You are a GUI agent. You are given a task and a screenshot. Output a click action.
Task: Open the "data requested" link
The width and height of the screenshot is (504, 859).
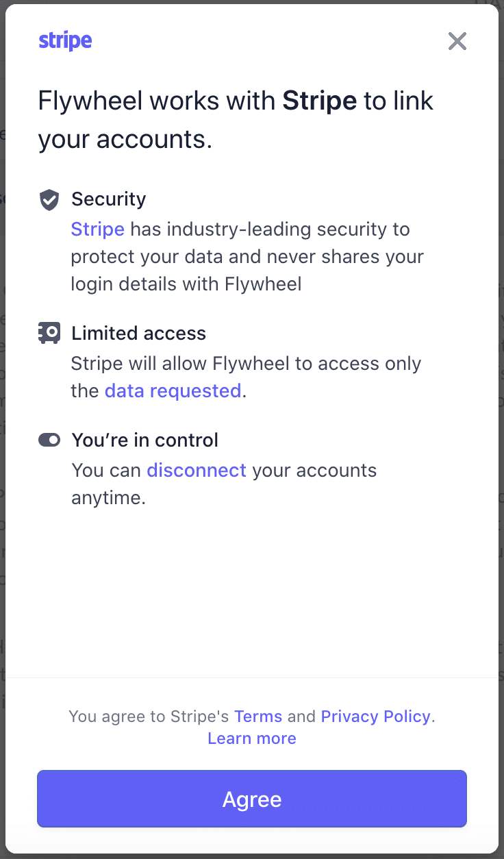tap(173, 391)
